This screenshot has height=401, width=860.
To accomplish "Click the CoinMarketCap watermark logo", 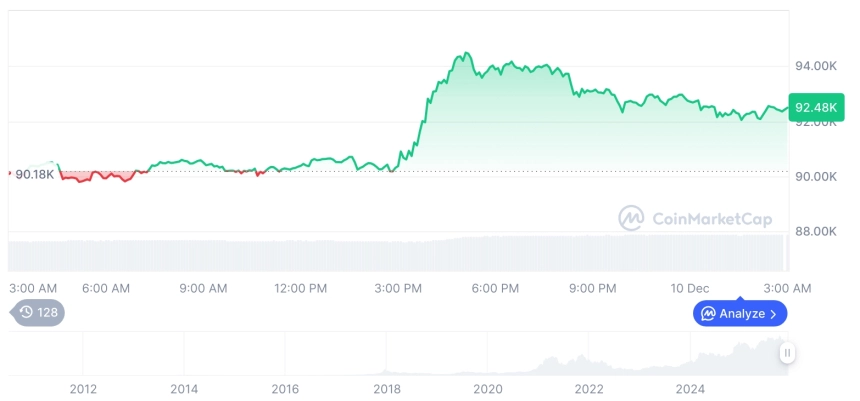I will point(631,218).
